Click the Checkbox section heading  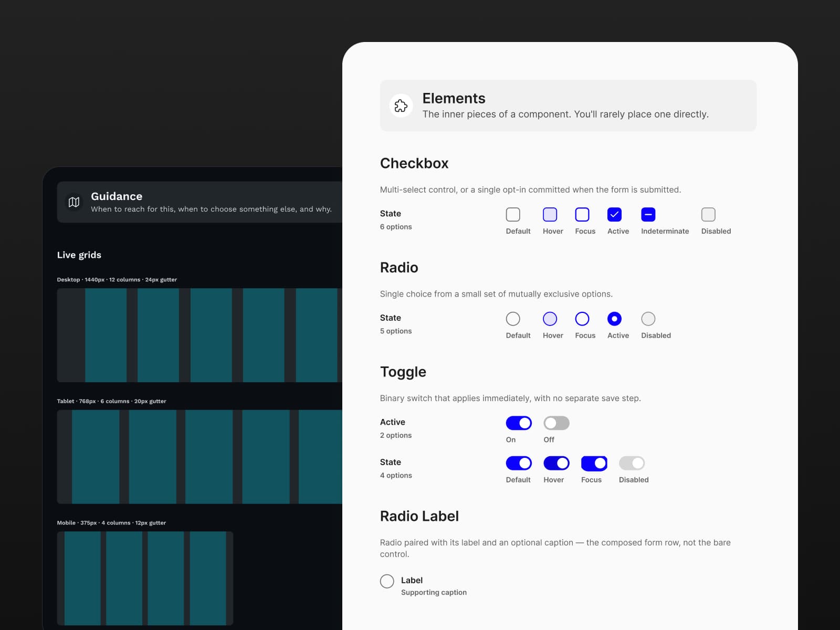(x=414, y=163)
